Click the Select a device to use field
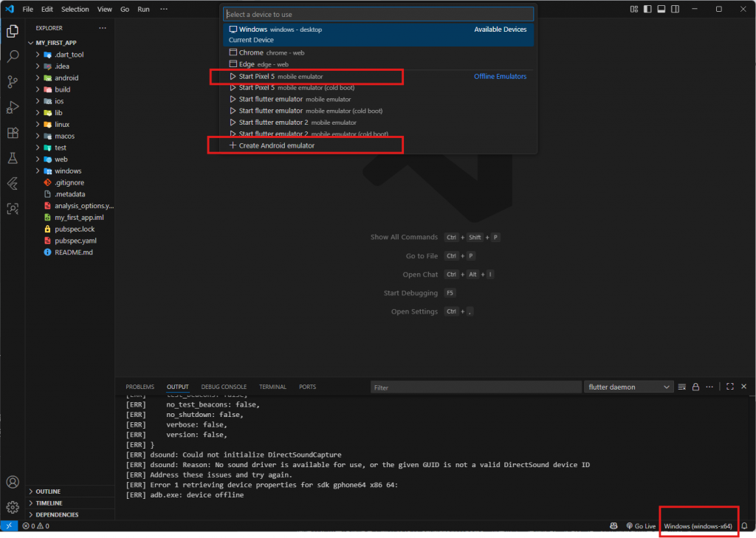Image resolution: width=756 pixels, height=538 pixels. tap(379, 15)
